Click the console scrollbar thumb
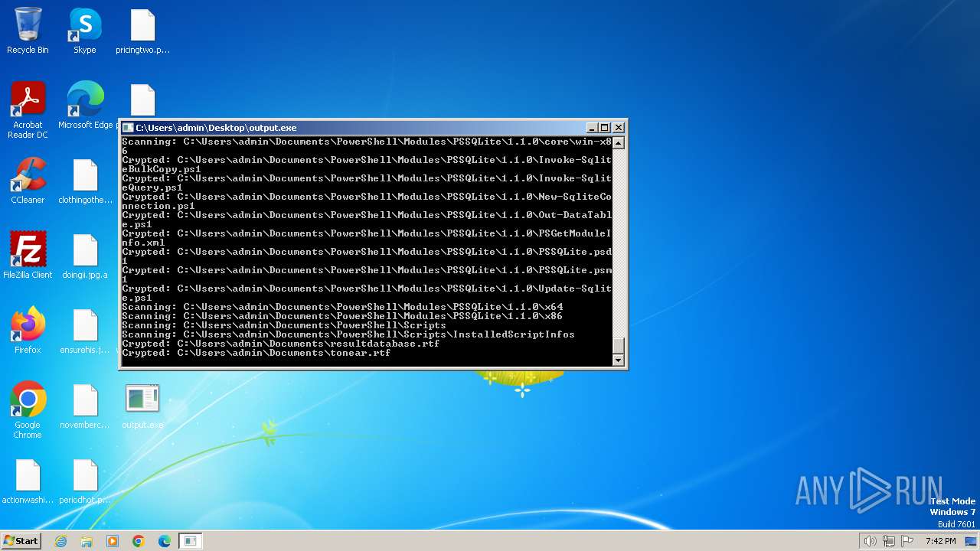The image size is (980, 551). (619, 345)
